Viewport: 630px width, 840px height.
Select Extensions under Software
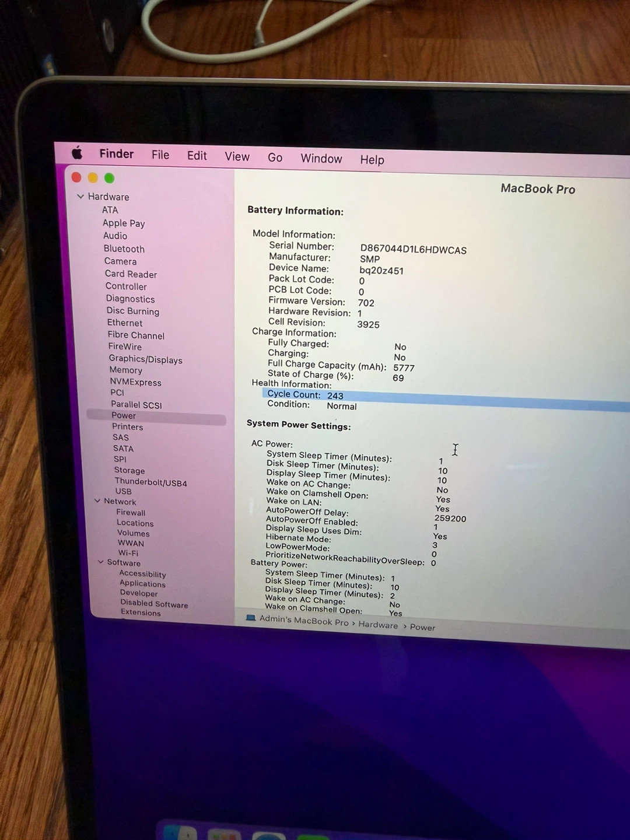[x=141, y=612]
